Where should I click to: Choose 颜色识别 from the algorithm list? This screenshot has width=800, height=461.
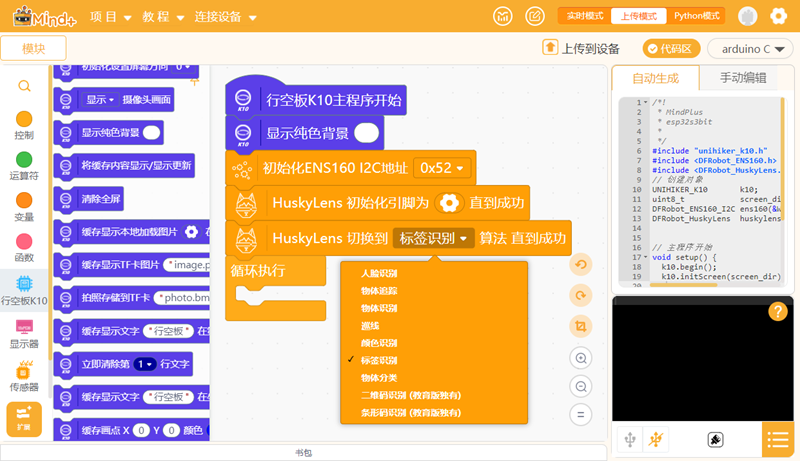click(379, 343)
